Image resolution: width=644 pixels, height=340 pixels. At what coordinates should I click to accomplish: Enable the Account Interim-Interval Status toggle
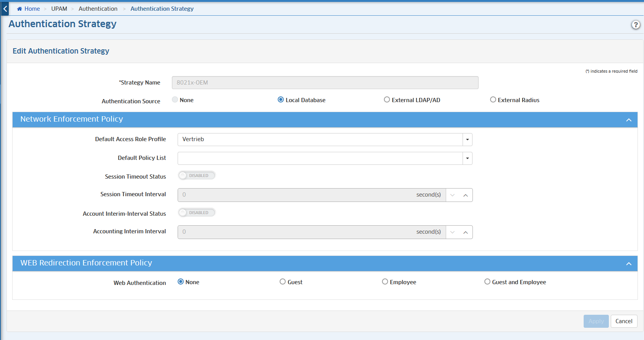[197, 213]
